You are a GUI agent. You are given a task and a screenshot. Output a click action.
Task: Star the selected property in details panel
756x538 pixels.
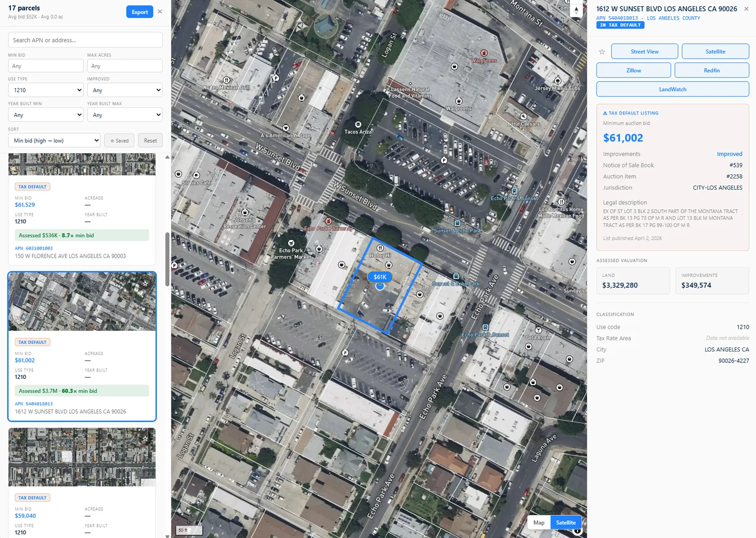click(602, 52)
